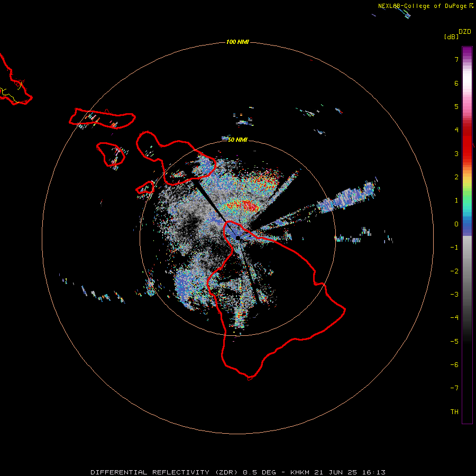Click the KHKM station ID in the footer
Viewport: 476px width, 476px height.
(300, 472)
